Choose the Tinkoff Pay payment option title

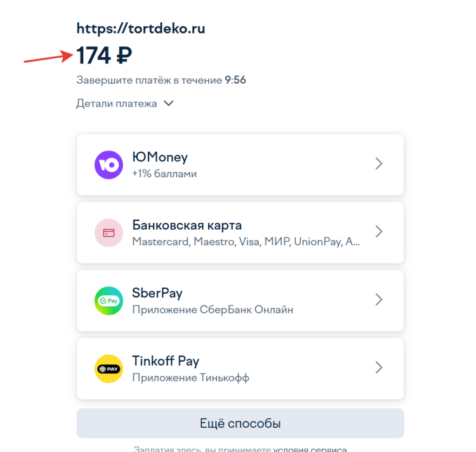(x=166, y=361)
